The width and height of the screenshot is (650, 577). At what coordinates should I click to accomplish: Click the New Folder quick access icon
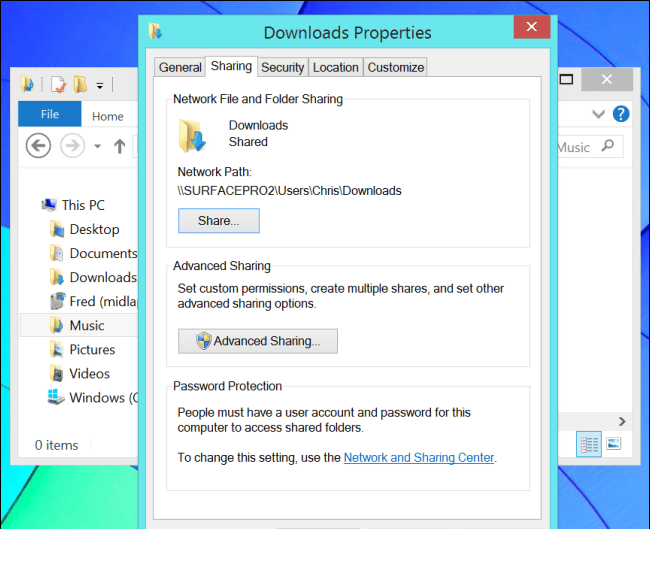click(x=80, y=84)
